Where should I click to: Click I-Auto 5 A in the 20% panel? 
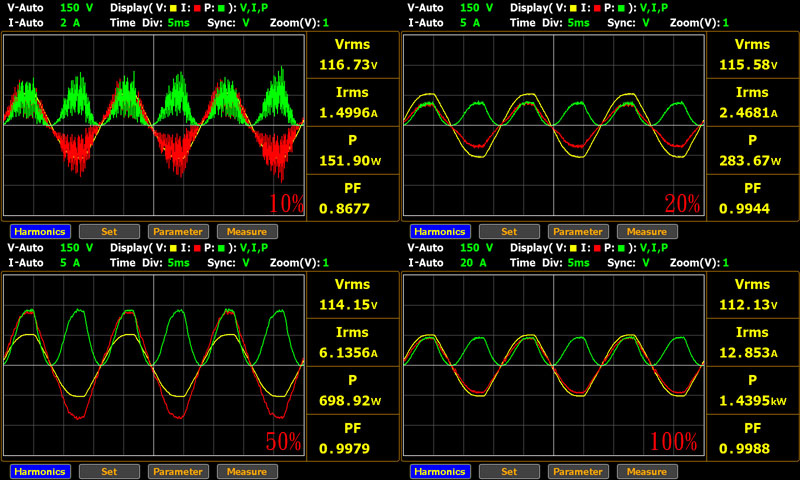tap(470, 23)
